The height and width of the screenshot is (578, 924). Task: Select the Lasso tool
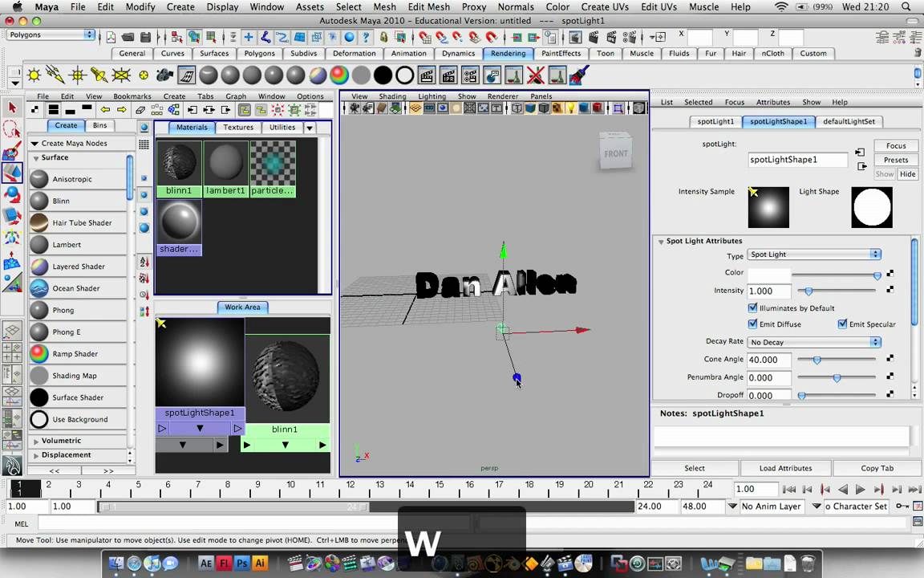click(x=12, y=128)
